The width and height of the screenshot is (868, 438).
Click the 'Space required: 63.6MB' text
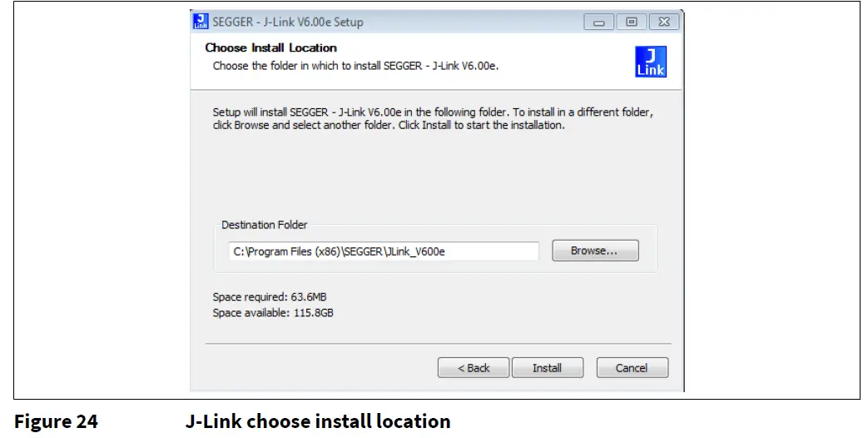point(270,296)
